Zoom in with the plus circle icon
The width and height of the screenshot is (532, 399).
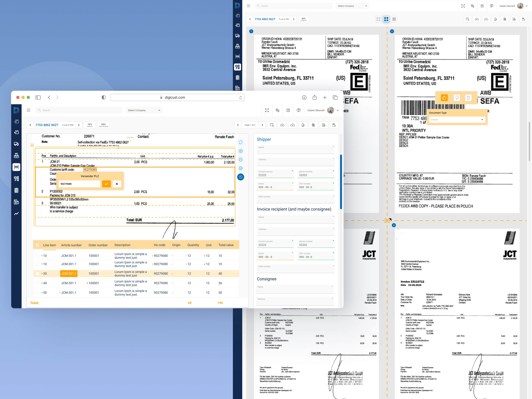(241, 151)
